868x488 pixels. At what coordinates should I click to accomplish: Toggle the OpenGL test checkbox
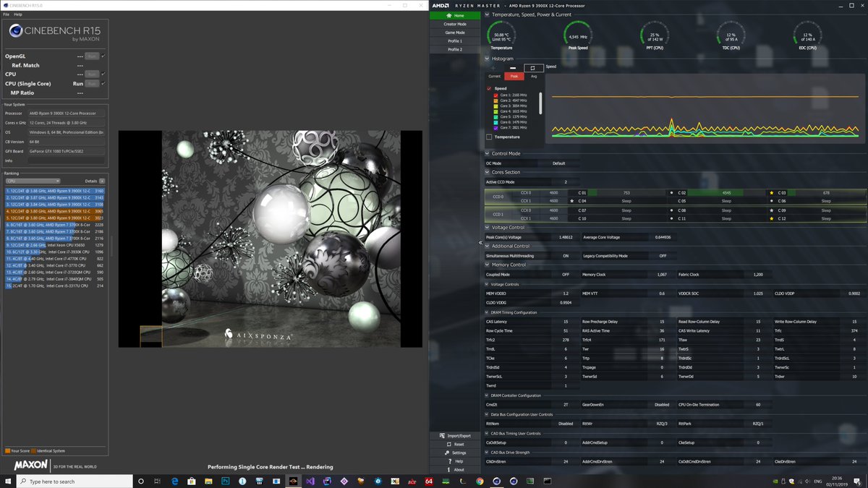pyautogui.click(x=104, y=56)
